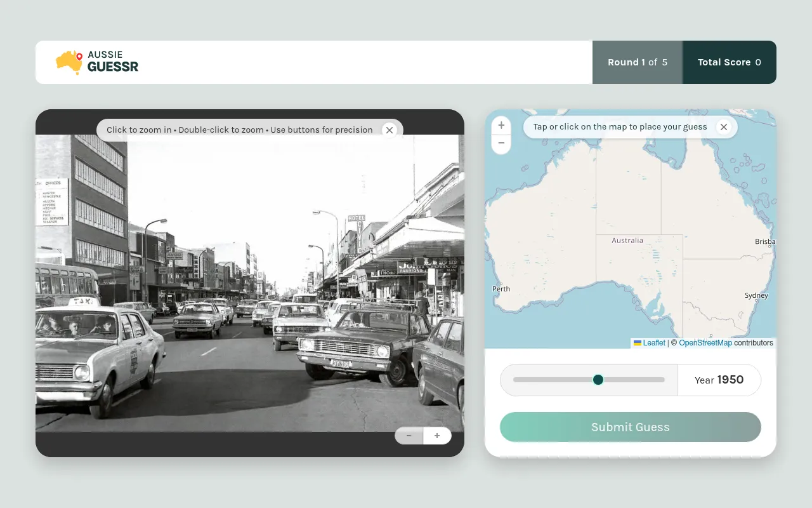Open the OpenStreetMap attribution link
The image size is (812, 508).
pos(705,343)
